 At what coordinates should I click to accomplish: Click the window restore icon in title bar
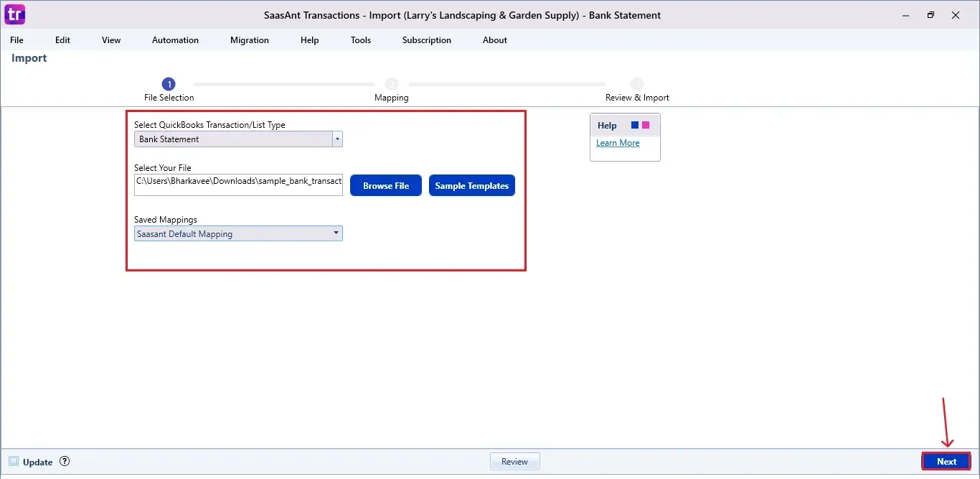click(930, 14)
